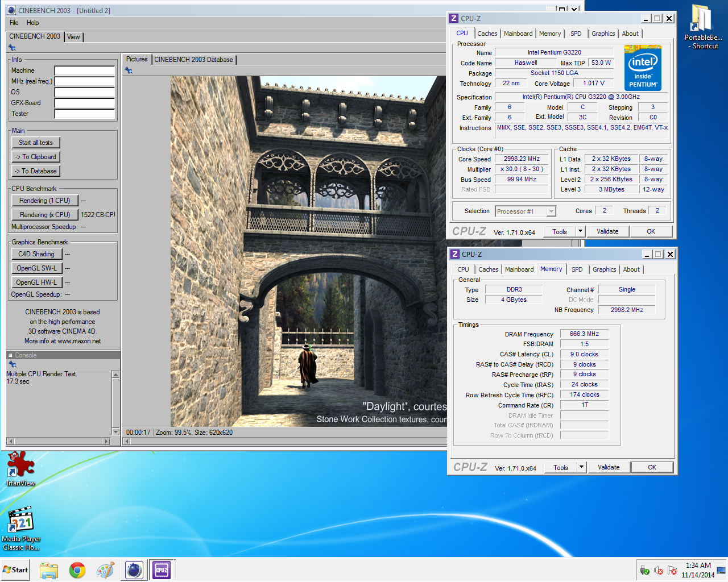The height and width of the screenshot is (582, 728).
Task: Open Graphics tab in lower CPU-Z
Action: click(605, 269)
